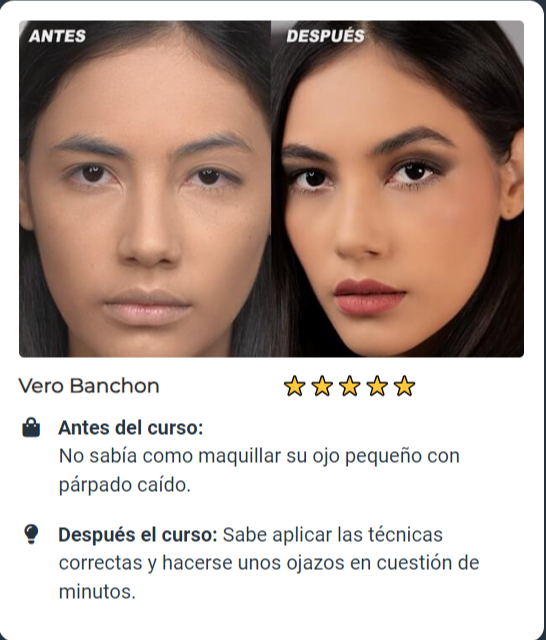Image resolution: width=546 pixels, height=640 pixels.
Task: Click the first gold star
Action: [x=294, y=386]
